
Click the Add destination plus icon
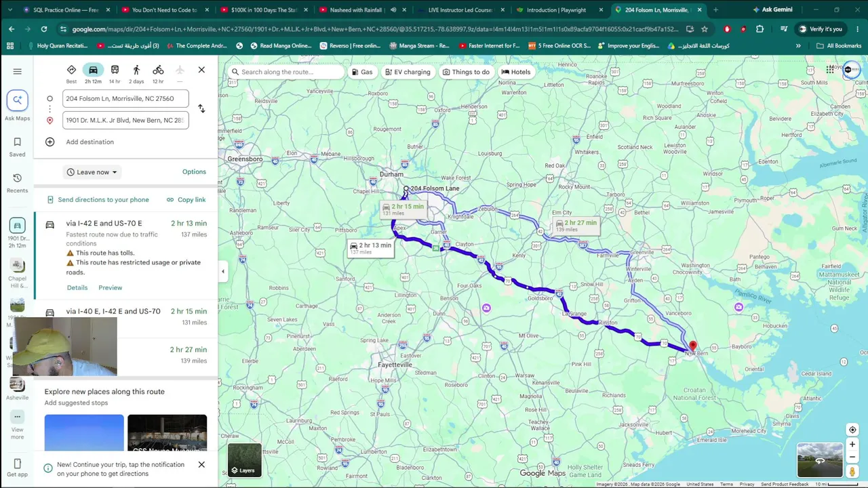pos(50,142)
